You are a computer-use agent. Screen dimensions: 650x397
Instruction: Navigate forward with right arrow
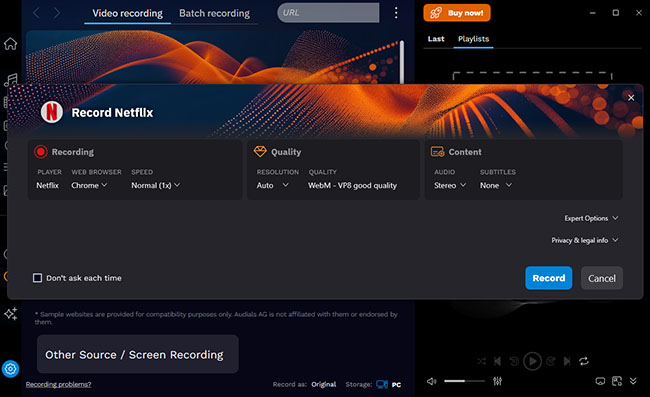coord(57,13)
